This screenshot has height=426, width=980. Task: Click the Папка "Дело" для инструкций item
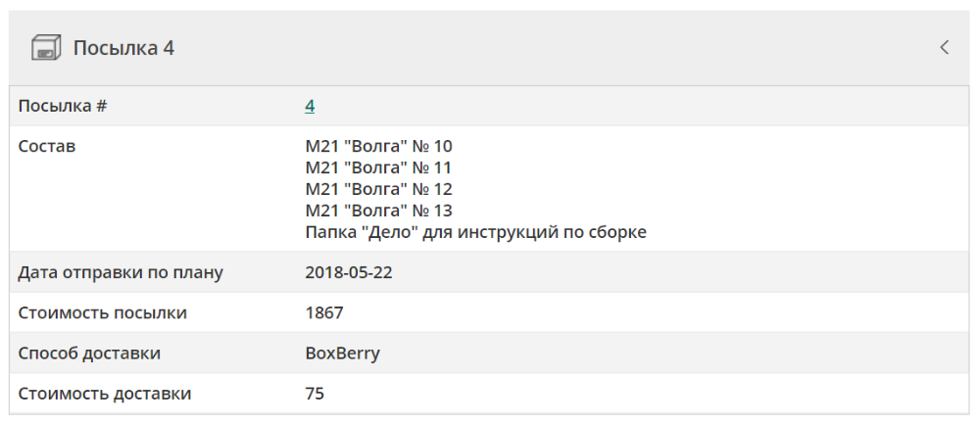[x=475, y=233]
